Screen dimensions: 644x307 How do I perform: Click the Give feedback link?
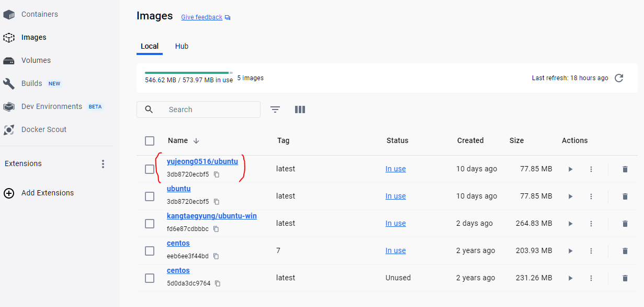(x=201, y=17)
